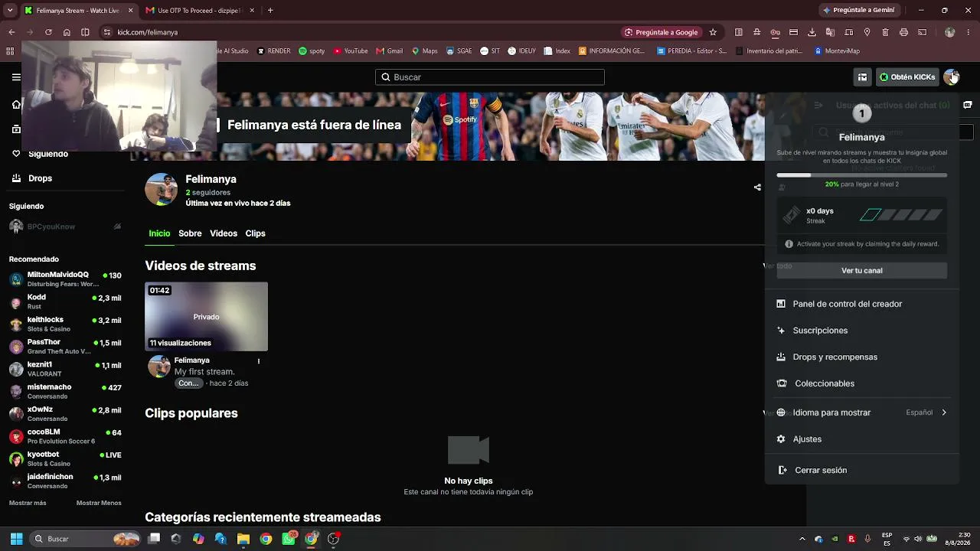Click the share icon on the Felimanya channel

click(757, 187)
